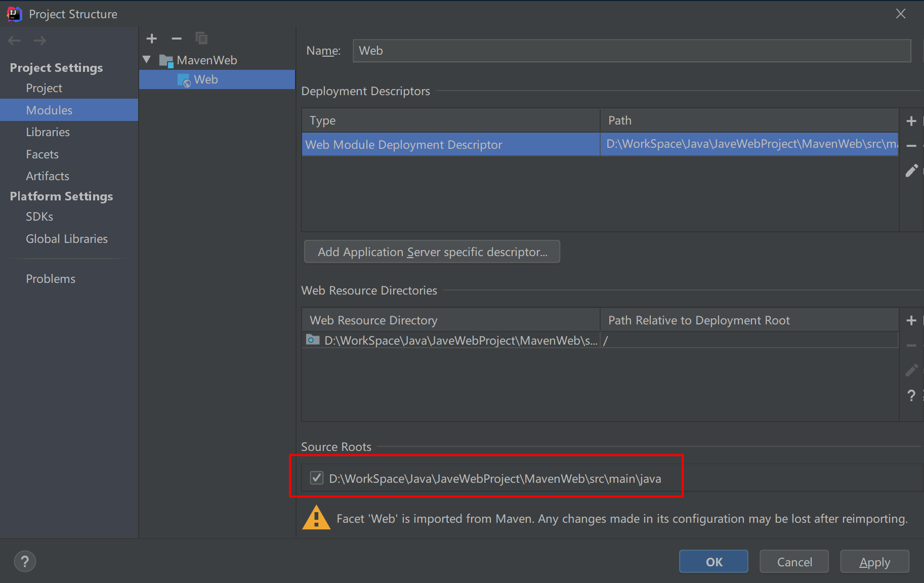Confirm with the OK button
Image resolution: width=924 pixels, height=583 pixels.
click(713, 562)
